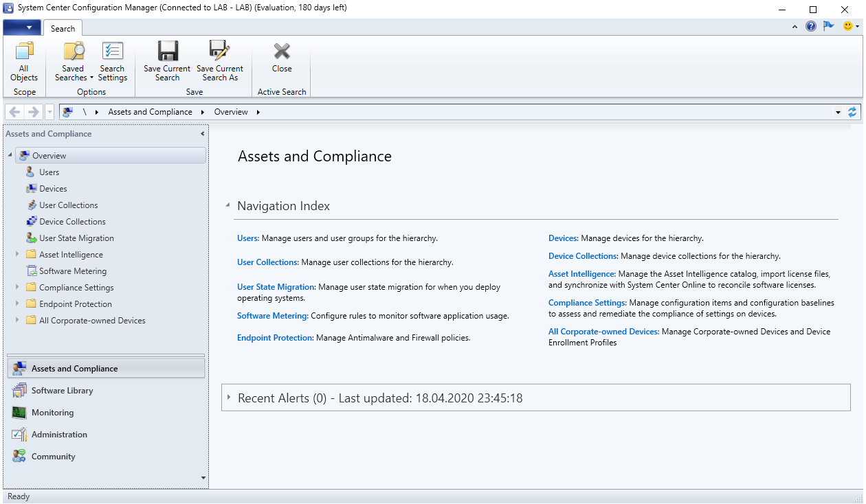Open the Asset Intelligence link

[581, 274]
